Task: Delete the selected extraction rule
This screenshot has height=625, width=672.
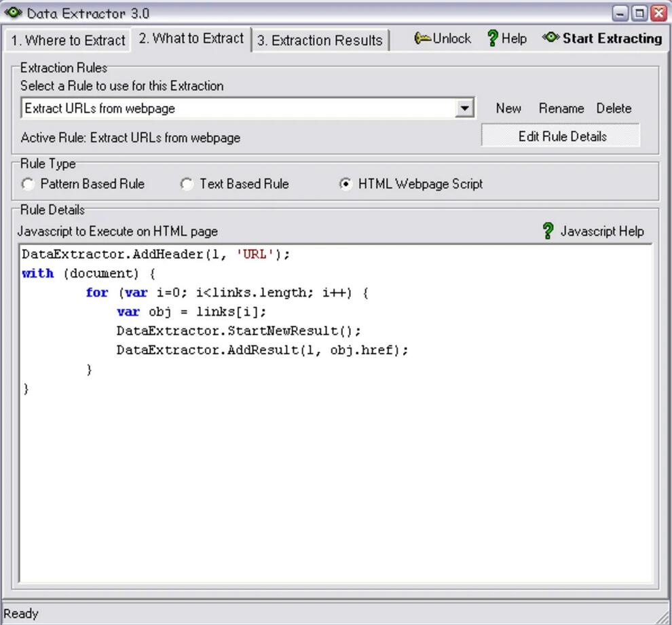Action: [x=614, y=108]
